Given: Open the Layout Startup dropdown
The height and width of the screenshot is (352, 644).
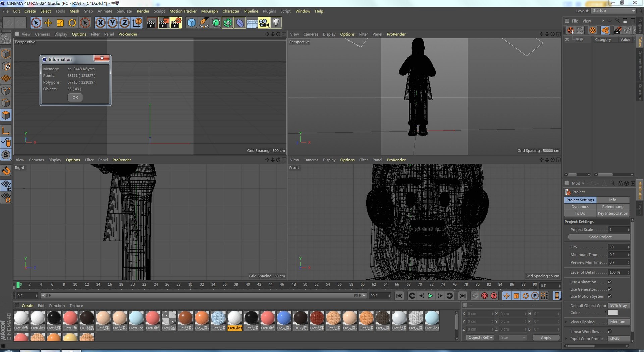Looking at the screenshot, I should point(613,11).
